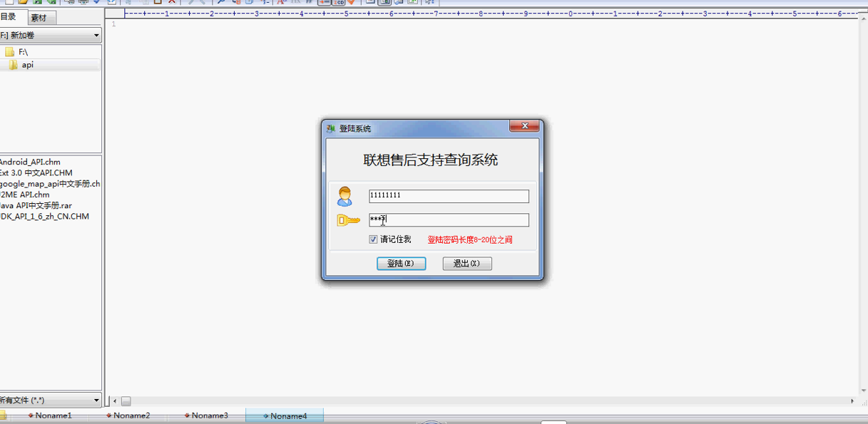This screenshot has width=868, height=424.
Task: Select the Ext 3.0 中文API.CHM file
Action: point(36,172)
